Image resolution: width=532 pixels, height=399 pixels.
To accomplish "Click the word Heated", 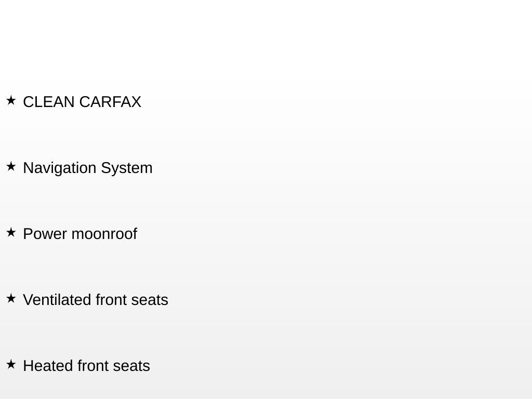I will click(x=48, y=366).
